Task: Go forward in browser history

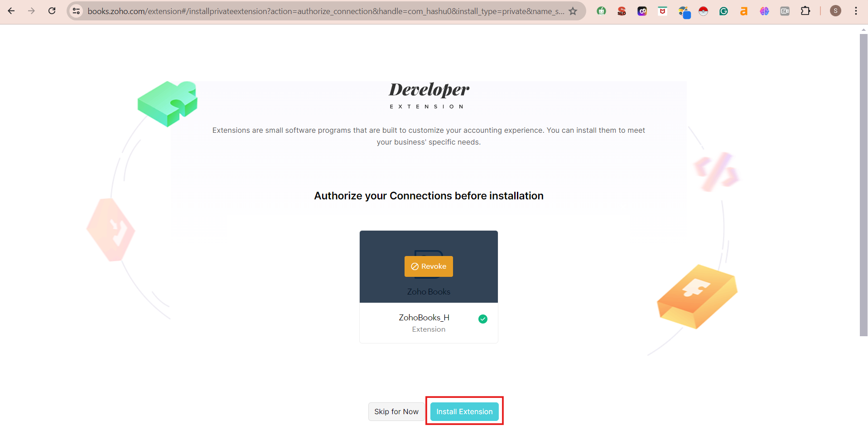Action: pos(31,11)
